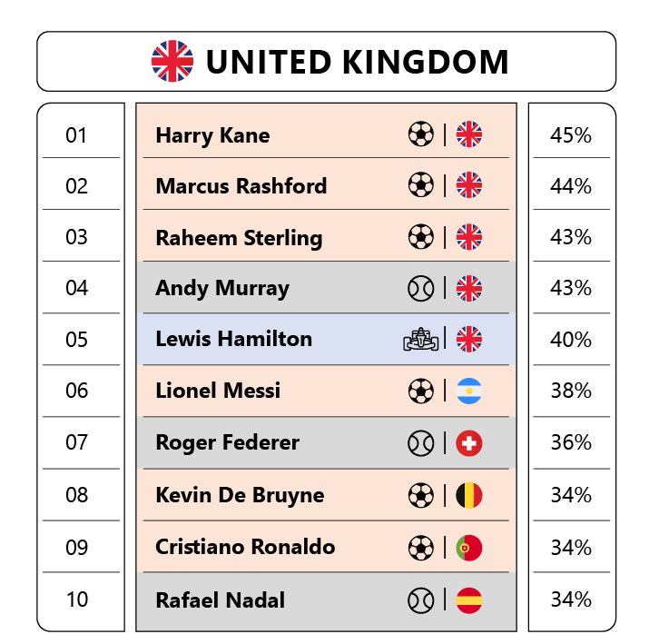
Task: Click rank number 10
Action: point(77,599)
